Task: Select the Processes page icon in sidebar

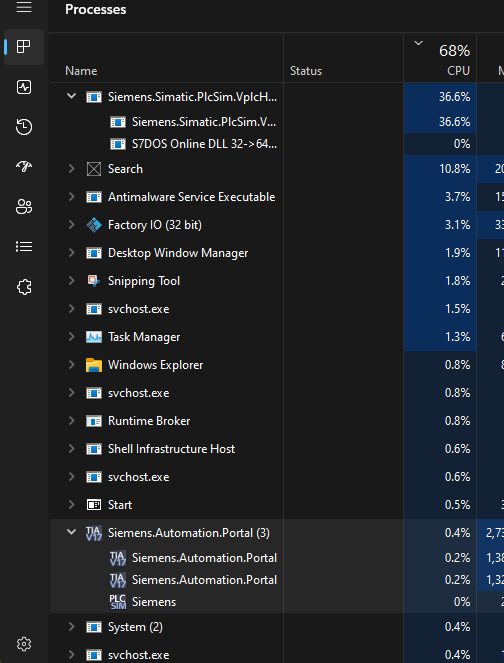Action: tap(24, 47)
